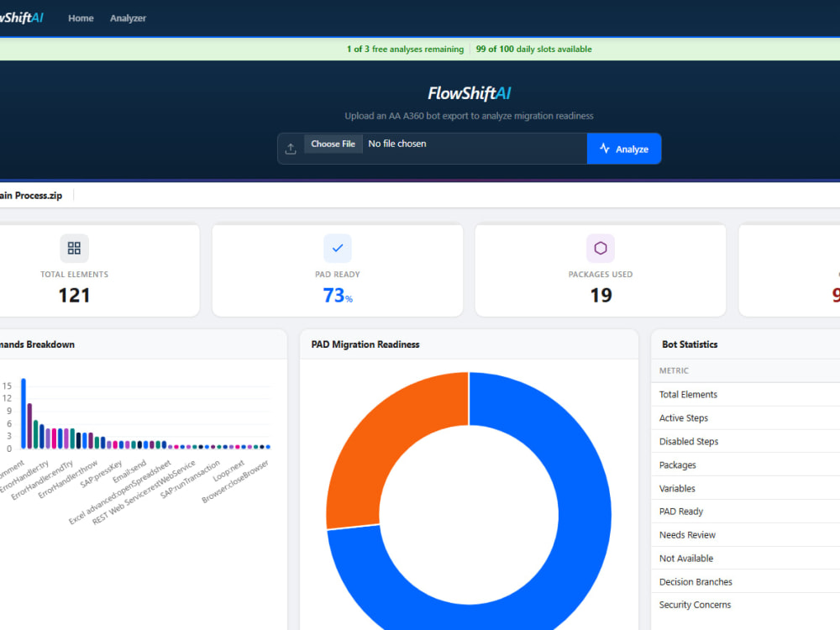Viewport: 840px width, 630px height.
Task: Click the PACKAGES USED card label
Action: pos(601,275)
